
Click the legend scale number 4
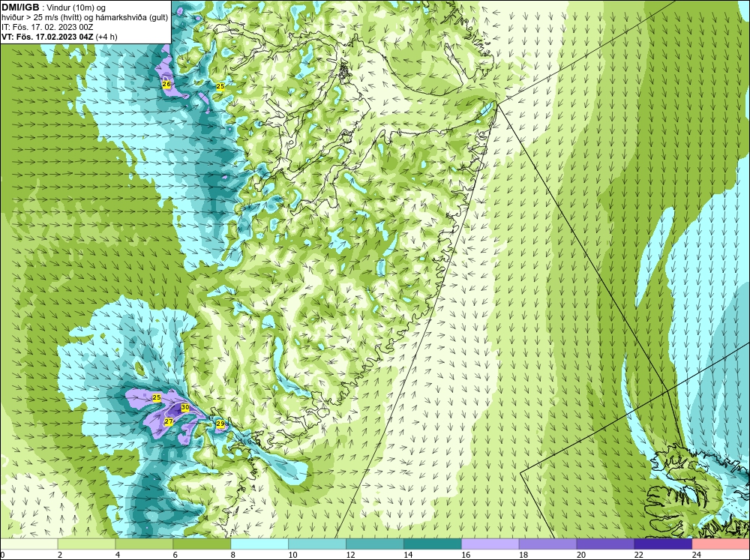coord(118,555)
